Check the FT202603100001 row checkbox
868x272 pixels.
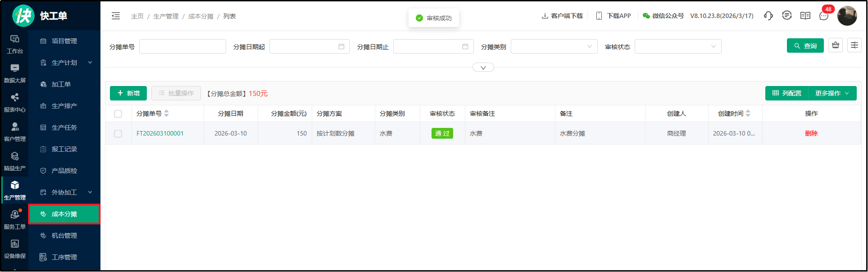(118, 134)
